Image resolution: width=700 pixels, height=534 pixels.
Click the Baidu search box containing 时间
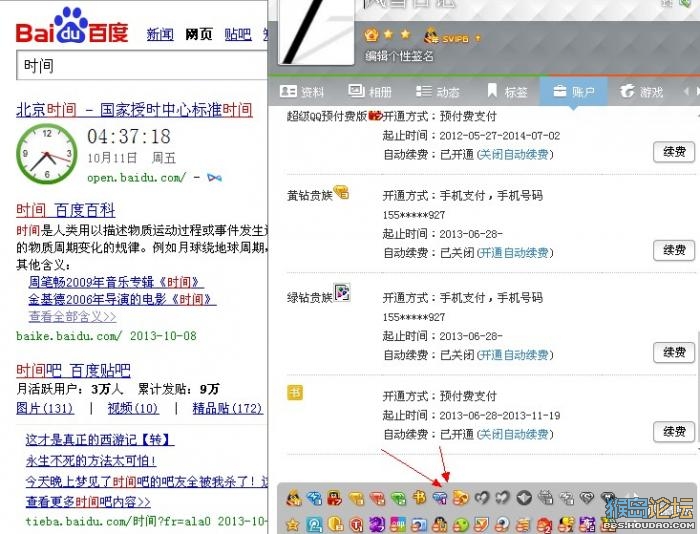142,66
